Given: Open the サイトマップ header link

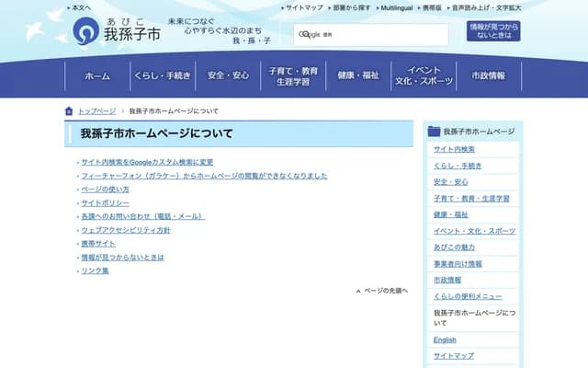Looking at the screenshot, I should click(x=302, y=7).
